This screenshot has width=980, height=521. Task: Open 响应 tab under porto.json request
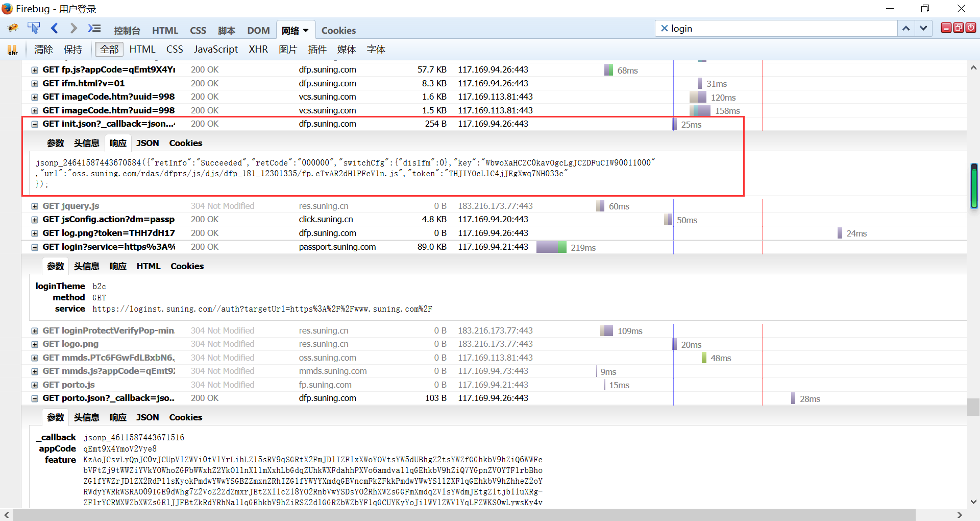[x=118, y=417]
